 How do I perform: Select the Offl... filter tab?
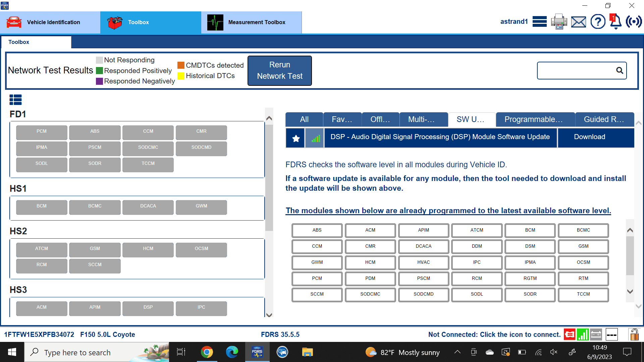(380, 119)
